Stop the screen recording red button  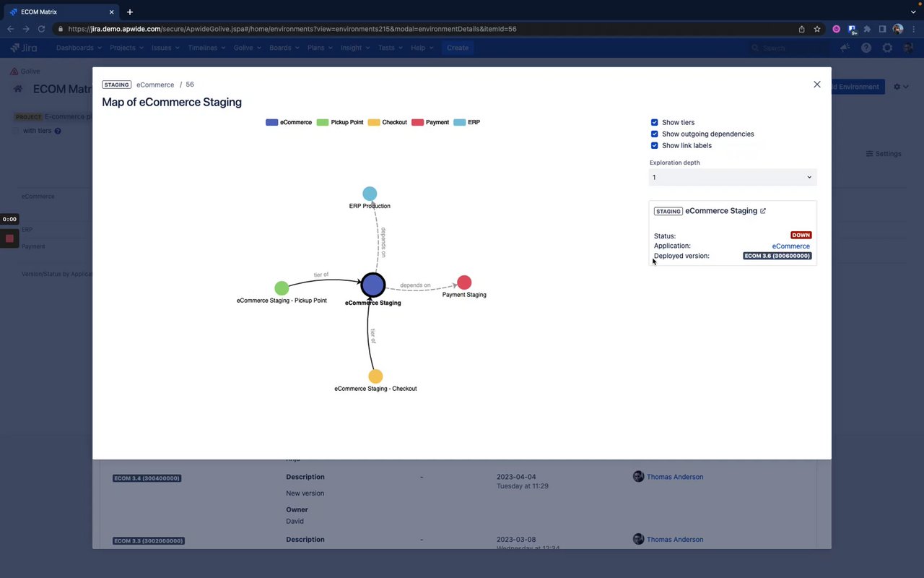[x=9, y=238]
